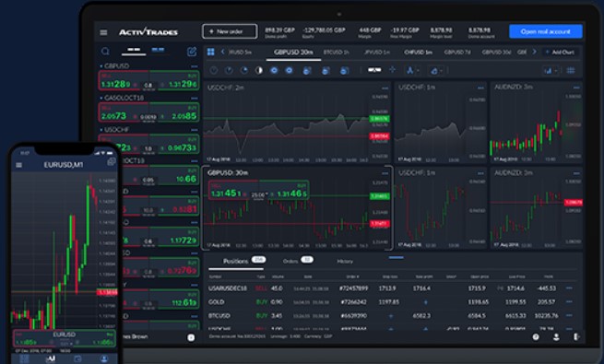Open the GBPUSD: 30m chart panel options
604x364 pixels.
tap(385, 173)
